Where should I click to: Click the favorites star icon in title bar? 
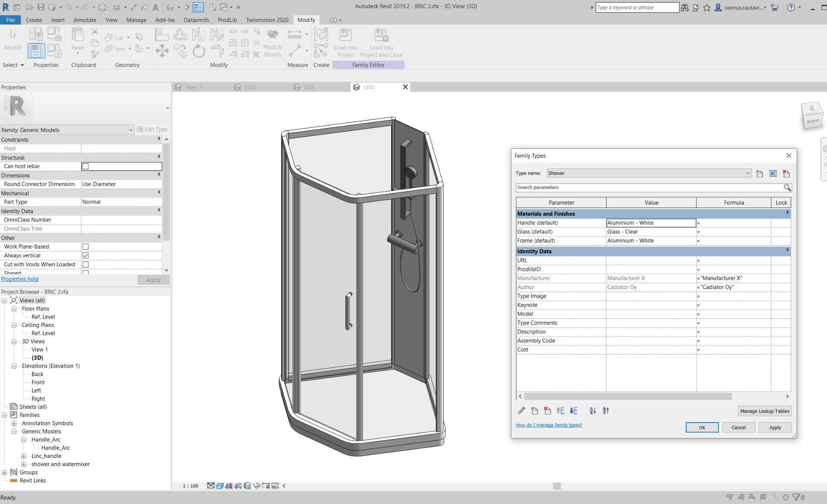[x=706, y=7]
